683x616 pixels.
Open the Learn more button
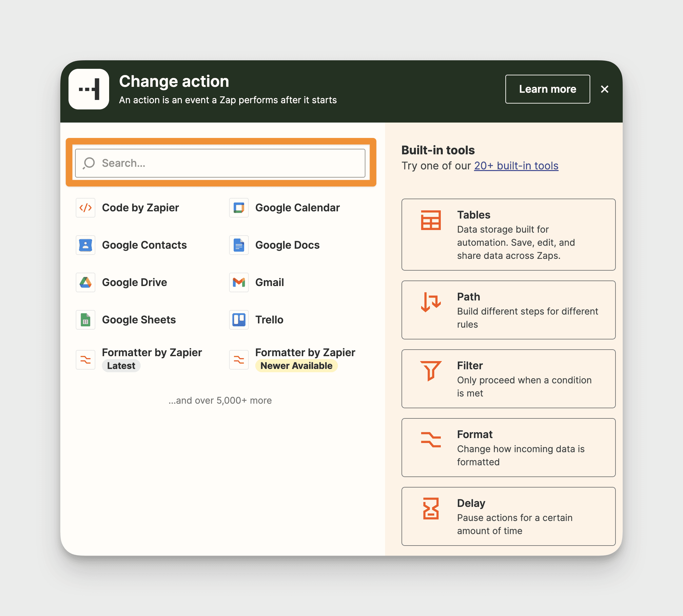547,89
